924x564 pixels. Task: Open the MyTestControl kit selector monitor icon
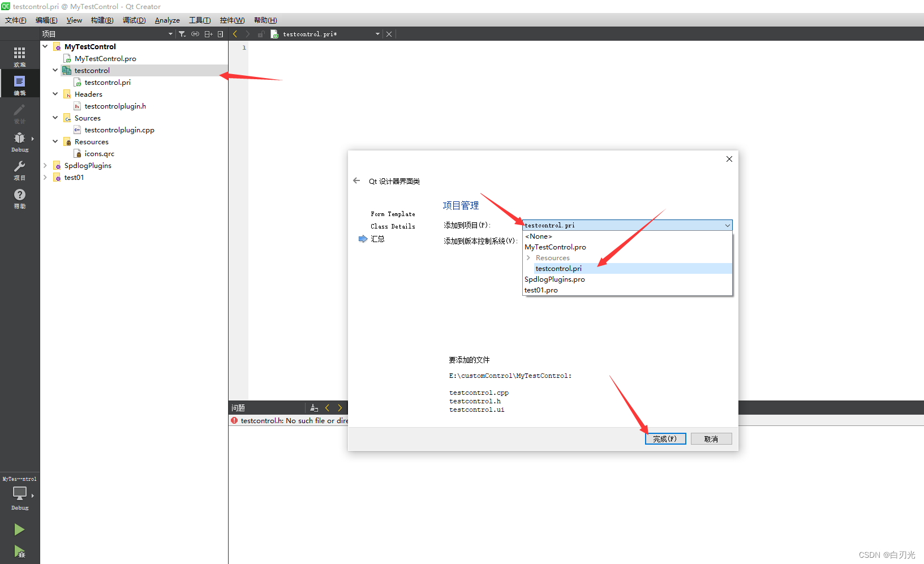click(x=20, y=494)
